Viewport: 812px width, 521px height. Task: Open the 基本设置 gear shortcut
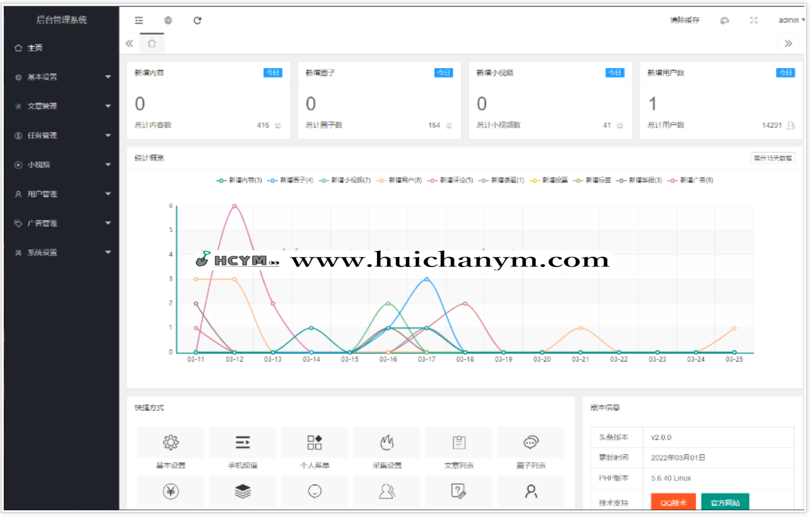pyautogui.click(x=170, y=443)
